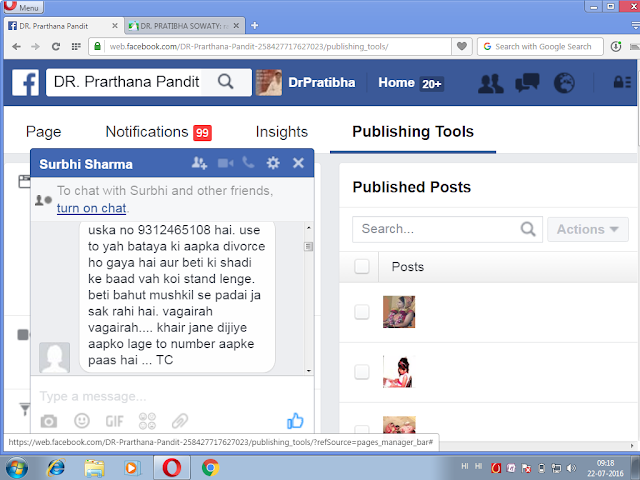Attach a photo with camera icon
This screenshot has width=640, height=480.
(49, 421)
